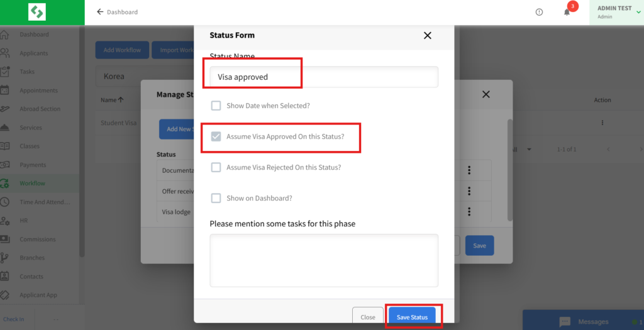Open the rows-per-page dropdown arrow
The width and height of the screenshot is (644, 330).
(x=529, y=149)
